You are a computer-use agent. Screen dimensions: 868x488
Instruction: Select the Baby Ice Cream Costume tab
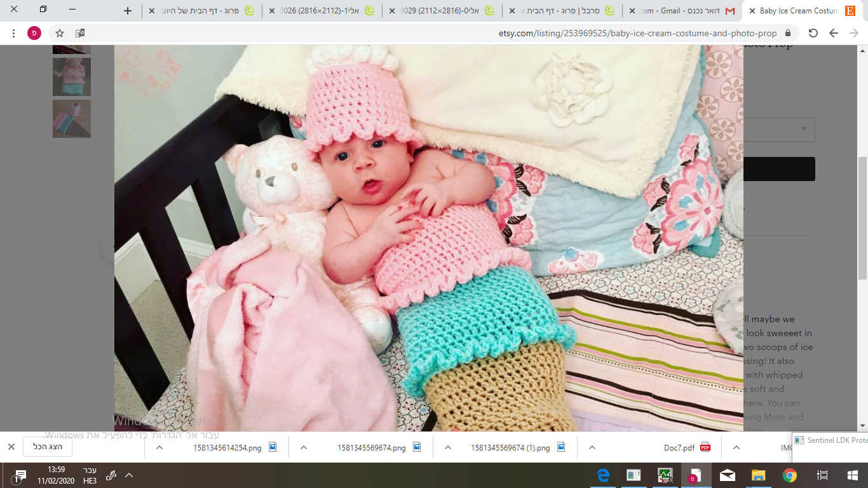click(802, 11)
